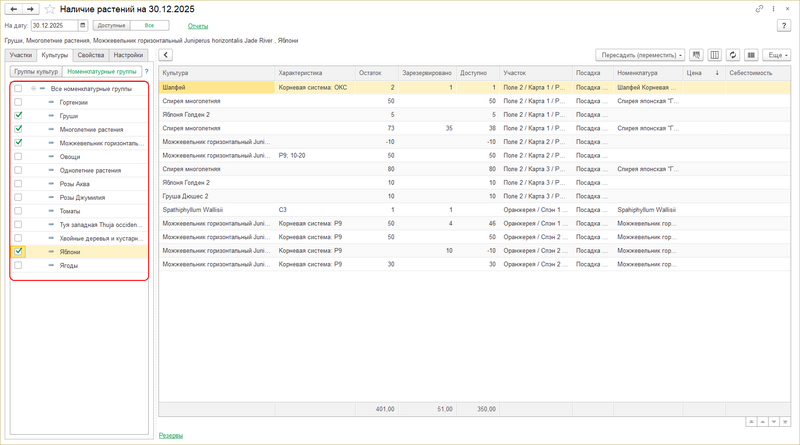Uncheck the Груши group checkbox
Screen dimensions: 800x445
pyautogui.click(x=19, y=116)
